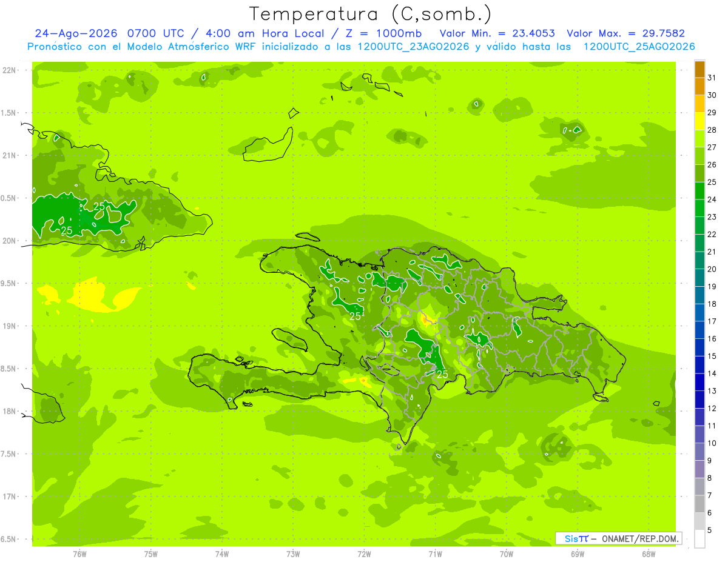Click colorbar label '16'
Image resolution: width=728 pixels, height=562 pixels.
712,339
